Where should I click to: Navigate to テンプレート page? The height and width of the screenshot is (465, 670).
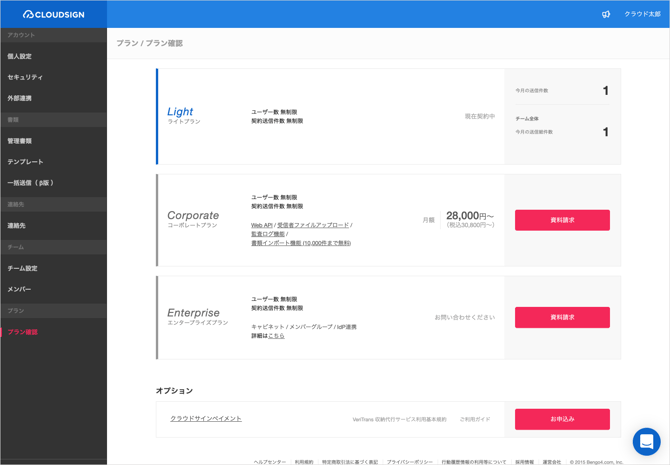(x=26, y=162)
